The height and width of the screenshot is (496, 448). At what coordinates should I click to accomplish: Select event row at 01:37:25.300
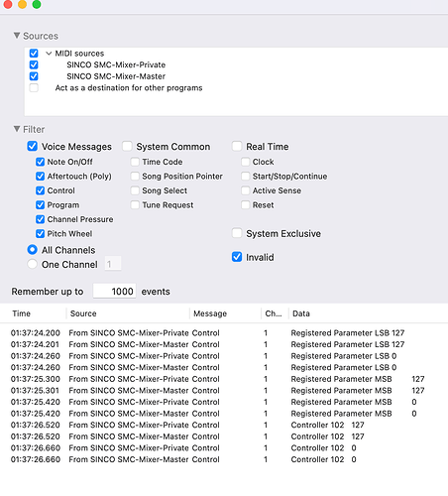[x=224, y=379]
